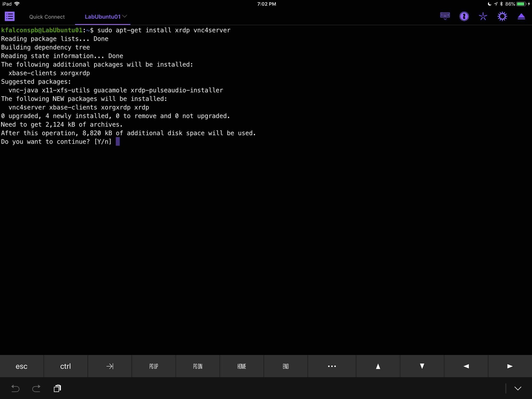Viewport: 532px width, 399px height.
Task: Tap the 'Need to get 2,124 kB of archives.' line
Action: pyautogui.click(x=62, y=124)
